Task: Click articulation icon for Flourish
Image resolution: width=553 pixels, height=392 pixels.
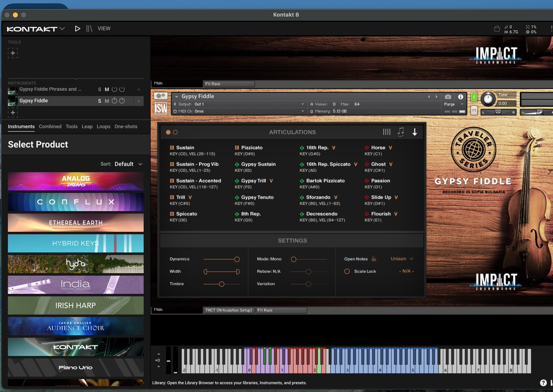Action: tap(367, 214)
